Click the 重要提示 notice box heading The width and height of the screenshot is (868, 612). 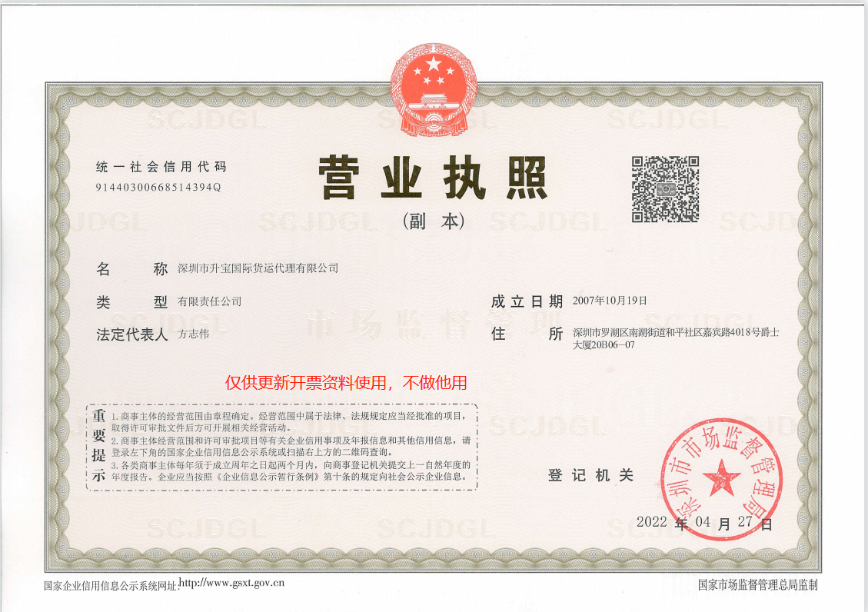coord(98,445)
